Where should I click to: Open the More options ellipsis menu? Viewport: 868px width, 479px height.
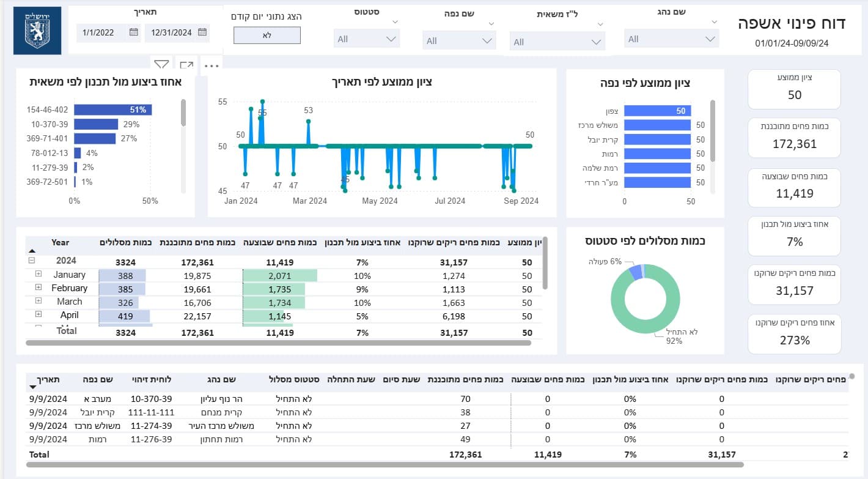(x=211, y=65)
